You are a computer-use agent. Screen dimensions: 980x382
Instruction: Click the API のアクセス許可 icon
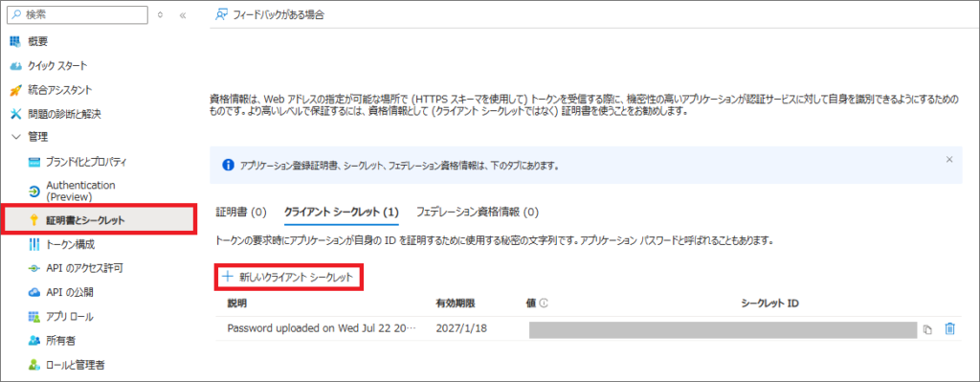[x=34, y=268]
